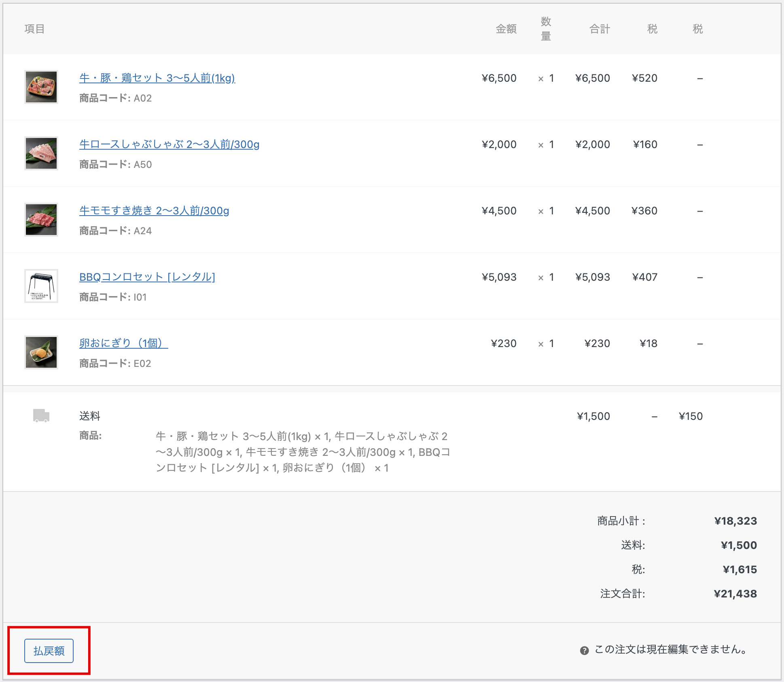Click the 数量 column header
Viewport: 784px width, 682px height.
point(546,29)
